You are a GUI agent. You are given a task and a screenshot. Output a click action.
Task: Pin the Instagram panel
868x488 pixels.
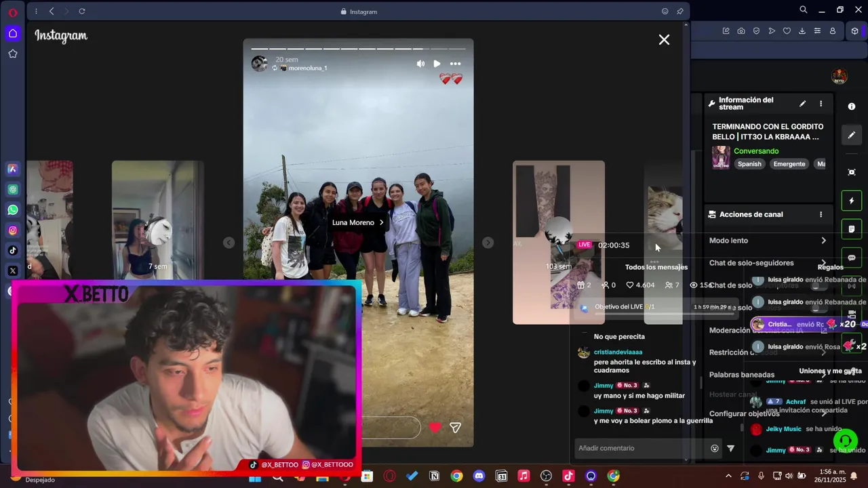(680, 12)
